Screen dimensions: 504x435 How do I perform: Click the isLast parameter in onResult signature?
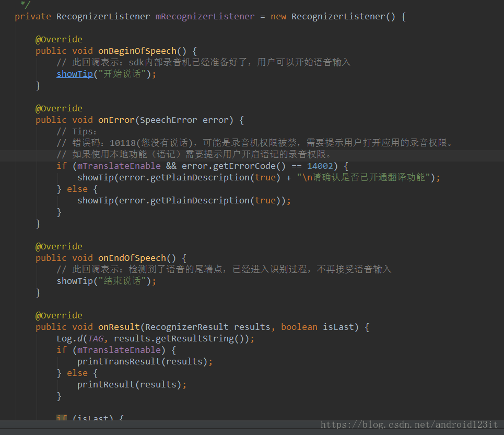[x=338, y=327]
